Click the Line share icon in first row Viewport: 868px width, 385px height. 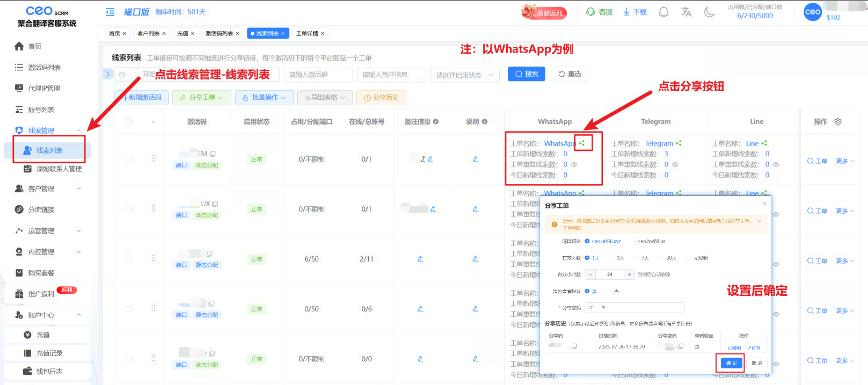tap(764, 143)
